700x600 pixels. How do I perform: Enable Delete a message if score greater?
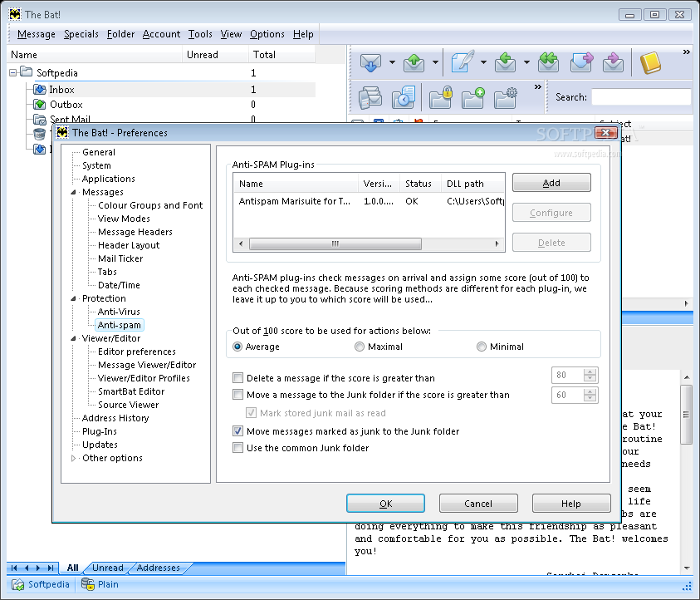pos(238,378)
